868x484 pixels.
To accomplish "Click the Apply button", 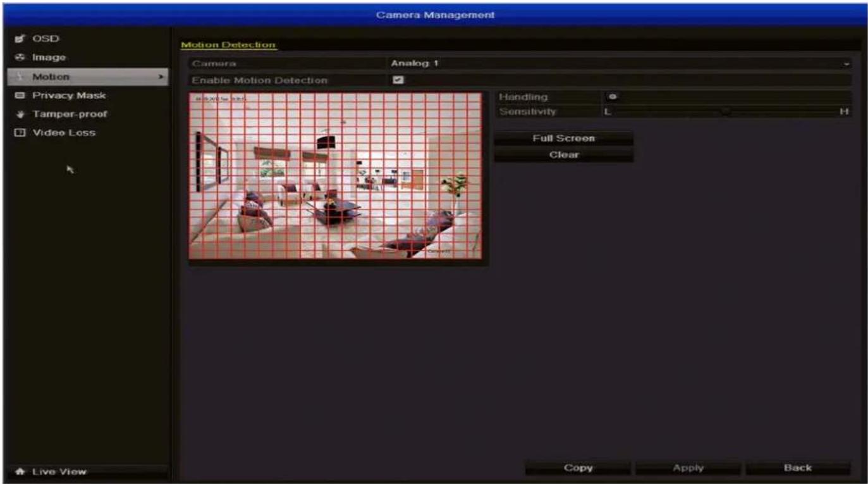I will click(x=688, y=468).
